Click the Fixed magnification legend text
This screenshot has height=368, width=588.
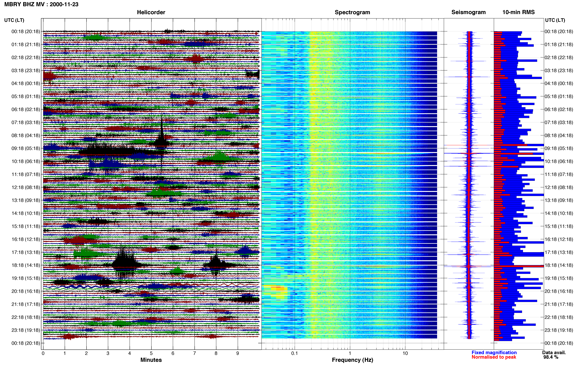coord(494,353)
